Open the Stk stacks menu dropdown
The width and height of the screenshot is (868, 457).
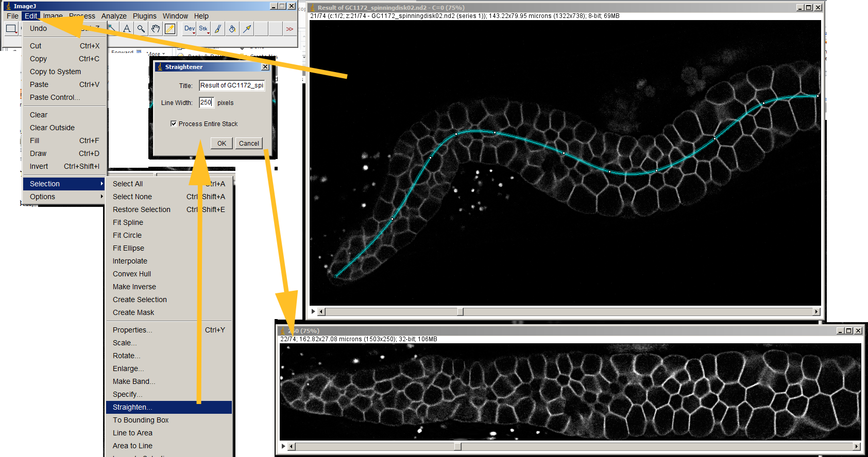pyautogui.click(x=203, y=29)
